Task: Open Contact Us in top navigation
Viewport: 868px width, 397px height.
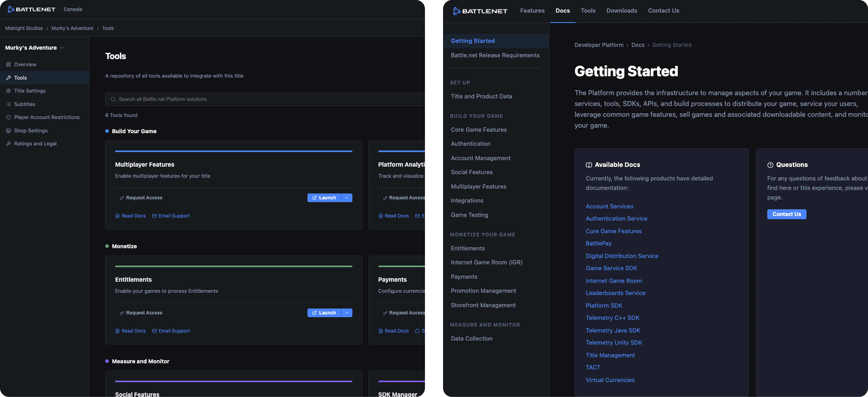Action: (x=663, y=11)
